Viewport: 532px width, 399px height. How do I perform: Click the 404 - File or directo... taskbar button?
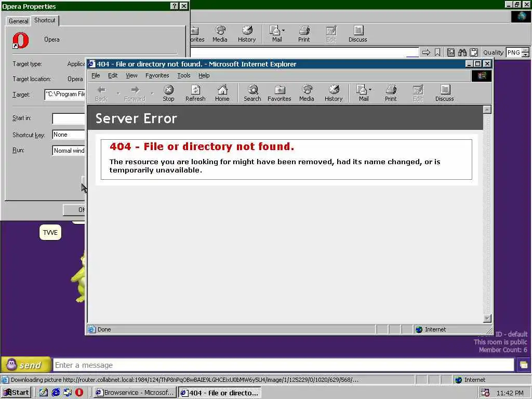pyautogui.click(x=220, y=393)
